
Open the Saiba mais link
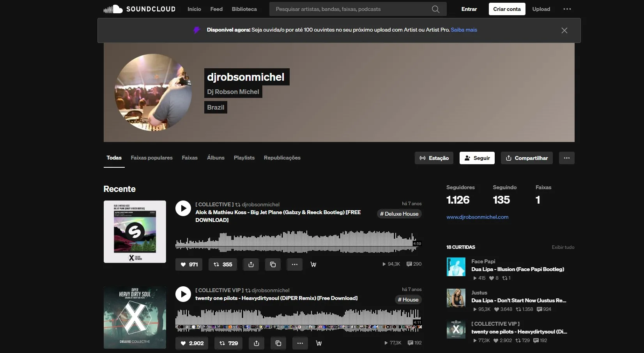click(464, 30)
